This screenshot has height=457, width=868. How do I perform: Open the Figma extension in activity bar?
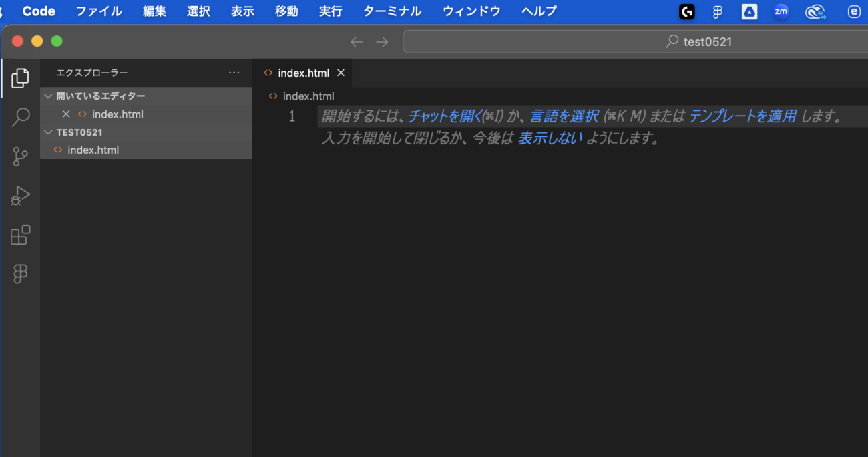click(x=21, y=274)
